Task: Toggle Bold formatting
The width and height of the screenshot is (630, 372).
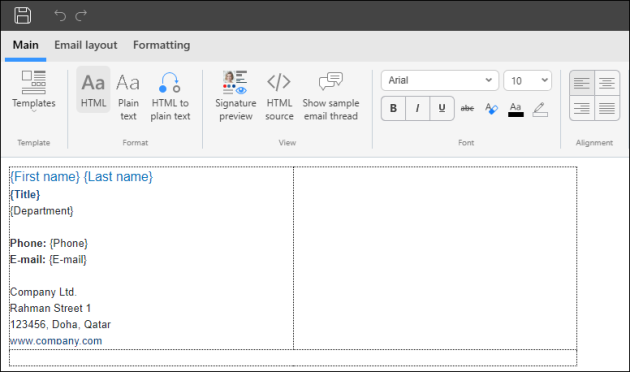Action: point(393,108)
